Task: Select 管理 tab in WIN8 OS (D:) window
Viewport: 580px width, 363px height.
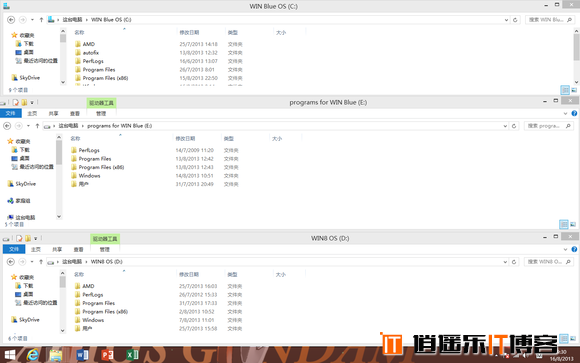Action: pos(105,249)
